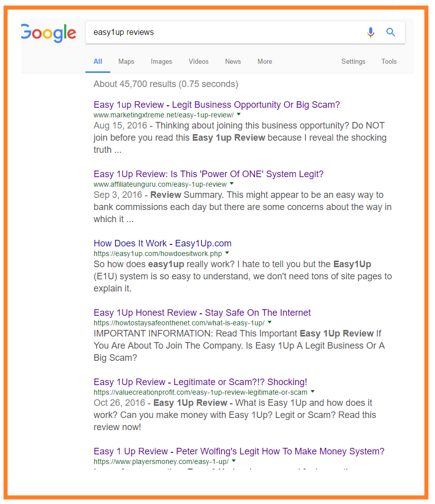Open How Does It Work - Easy1Up.com result
This screenshot has height=504, width=435.
[162, 243]
